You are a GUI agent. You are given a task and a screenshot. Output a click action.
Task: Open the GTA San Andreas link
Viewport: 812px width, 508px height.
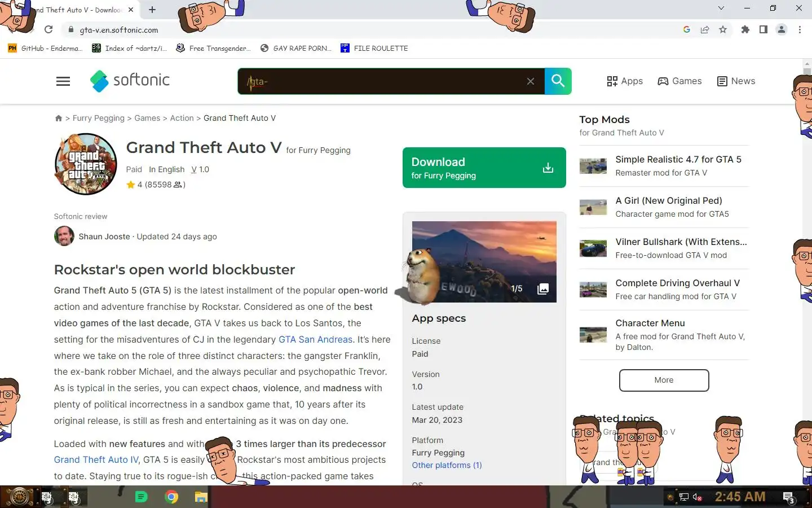(x=315, y=339)
